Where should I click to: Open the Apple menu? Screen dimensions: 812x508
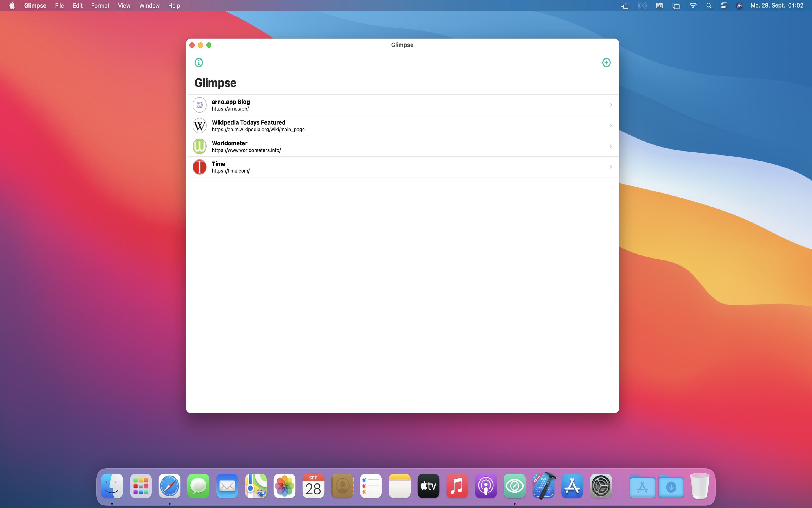click(x=12, y=5)
